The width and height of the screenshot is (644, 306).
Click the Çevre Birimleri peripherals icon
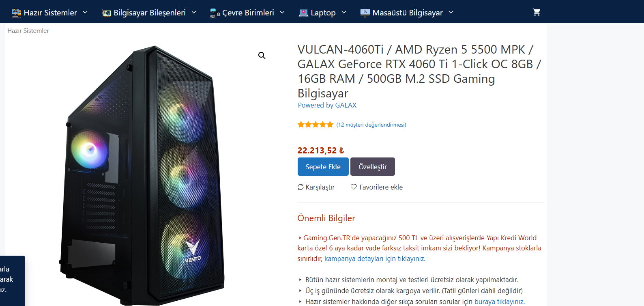(215, 13)
